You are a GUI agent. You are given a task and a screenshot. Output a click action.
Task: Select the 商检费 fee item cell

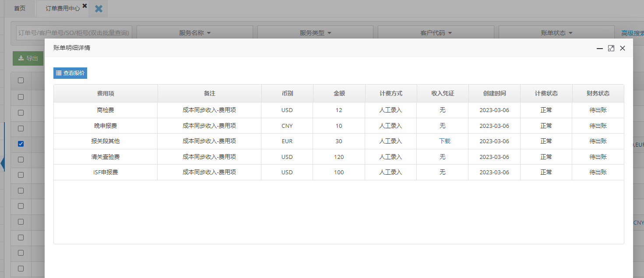106,110
